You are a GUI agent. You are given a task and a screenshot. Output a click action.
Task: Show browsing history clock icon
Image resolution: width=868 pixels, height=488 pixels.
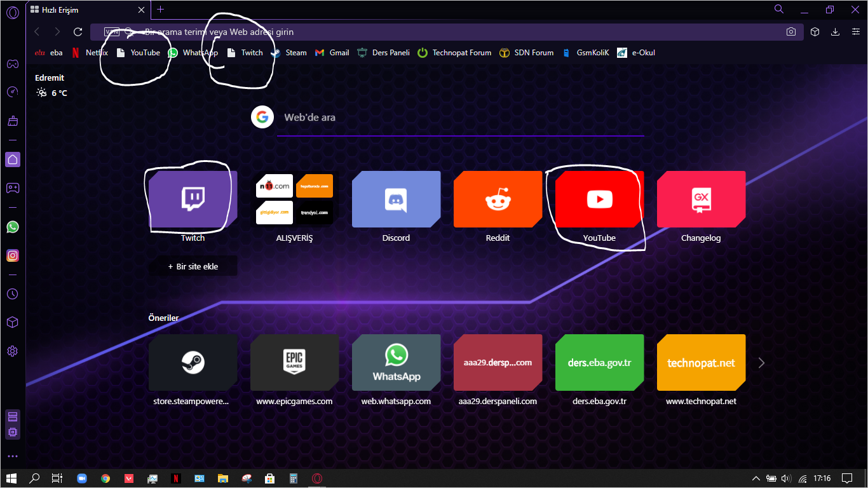point(13,294)
